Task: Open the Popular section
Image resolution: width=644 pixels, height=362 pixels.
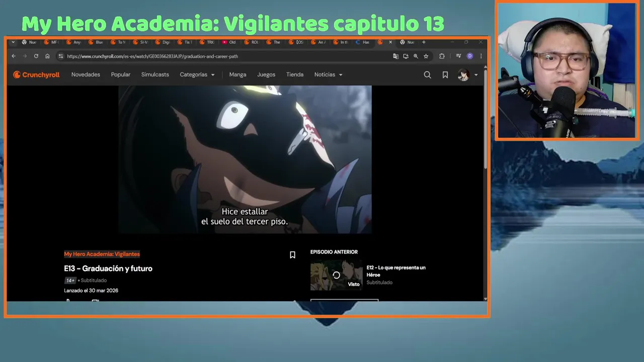Action: point(121,74)
